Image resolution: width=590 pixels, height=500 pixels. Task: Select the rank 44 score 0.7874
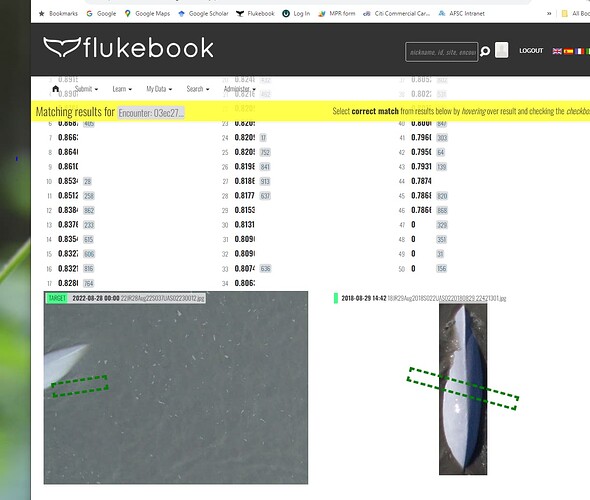421,181
